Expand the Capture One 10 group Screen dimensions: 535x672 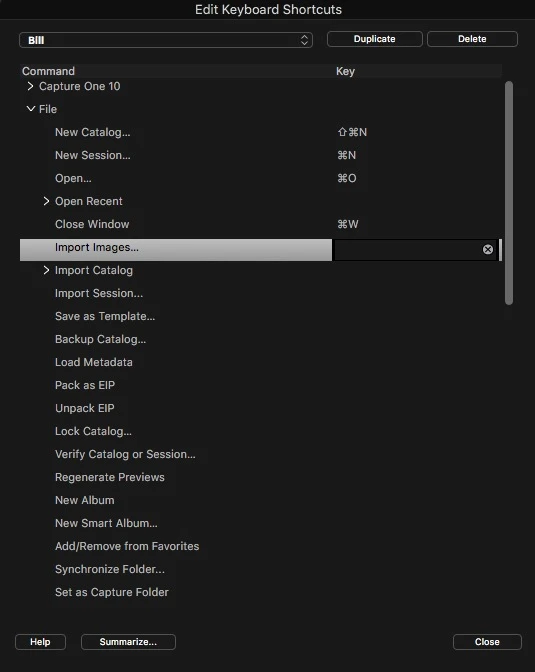pyautogui.click(x=30, y=86)
